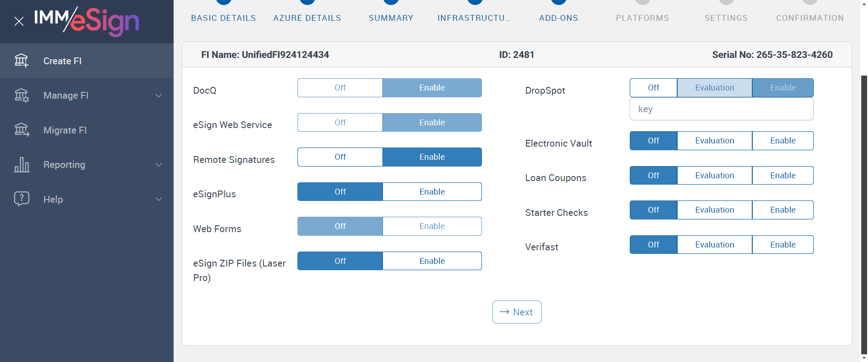Turn DropSpot Off
This screenshot has height=362, width=868.
click(654, 88)
